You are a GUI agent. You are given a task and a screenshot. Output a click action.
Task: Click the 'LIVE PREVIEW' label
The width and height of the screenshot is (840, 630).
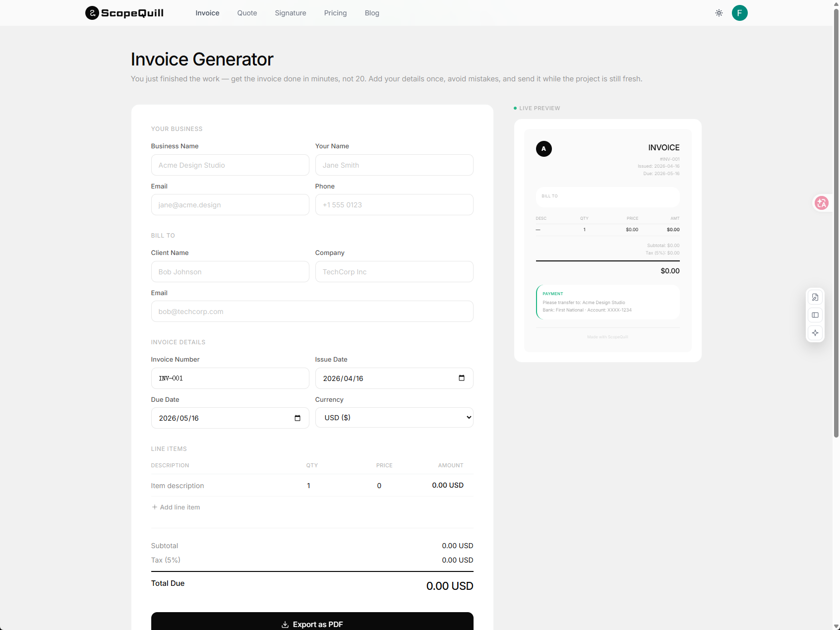540,108
